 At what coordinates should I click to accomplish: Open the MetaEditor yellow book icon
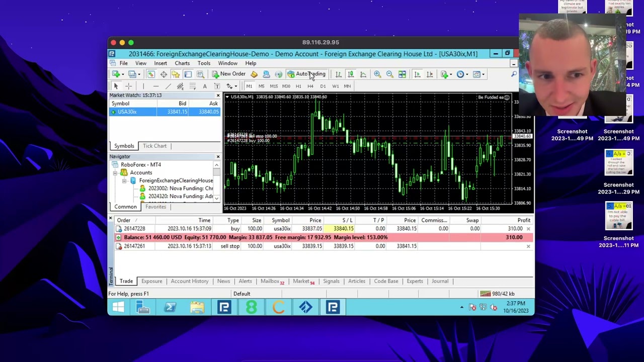tap(254, 74)
